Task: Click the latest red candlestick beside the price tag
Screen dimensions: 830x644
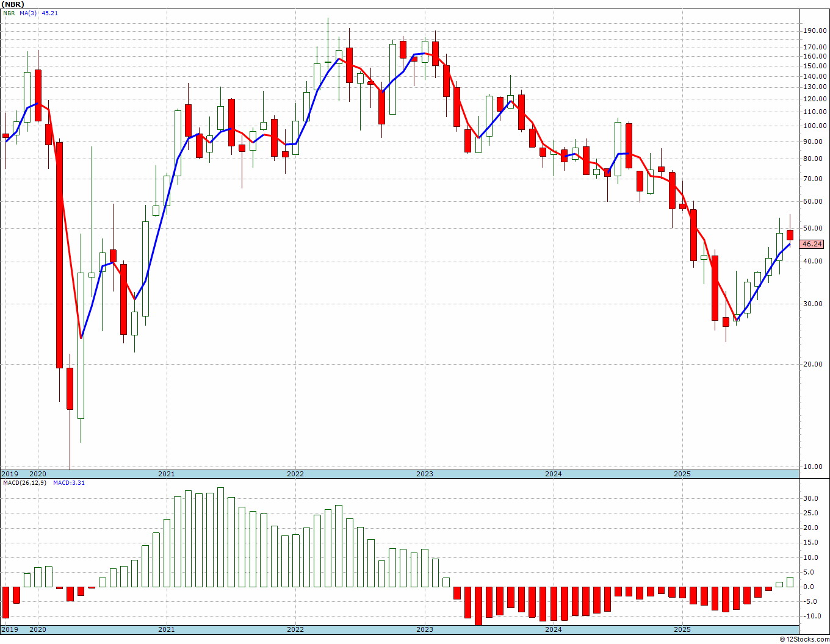Action: (790, 235)
